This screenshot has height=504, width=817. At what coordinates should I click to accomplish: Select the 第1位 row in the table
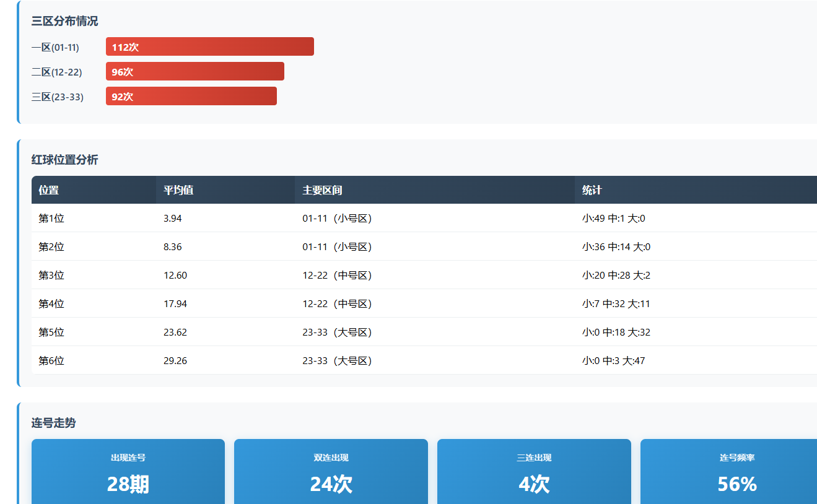click(51, 218)
